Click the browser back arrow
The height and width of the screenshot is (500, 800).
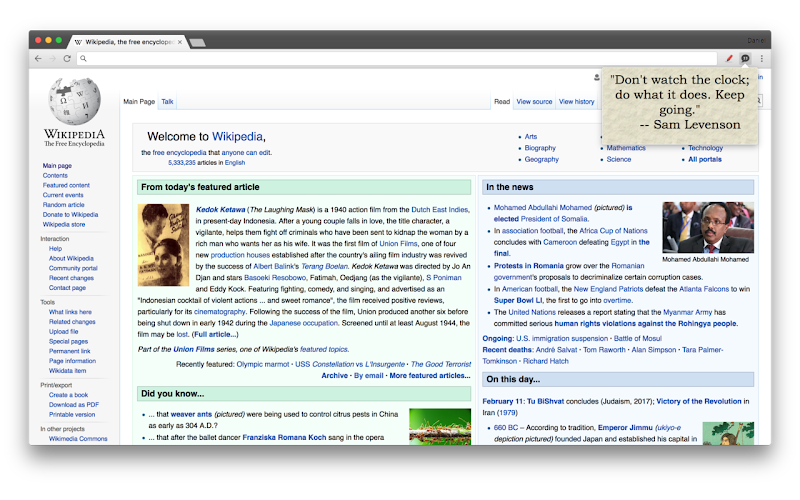pos(38,59)
